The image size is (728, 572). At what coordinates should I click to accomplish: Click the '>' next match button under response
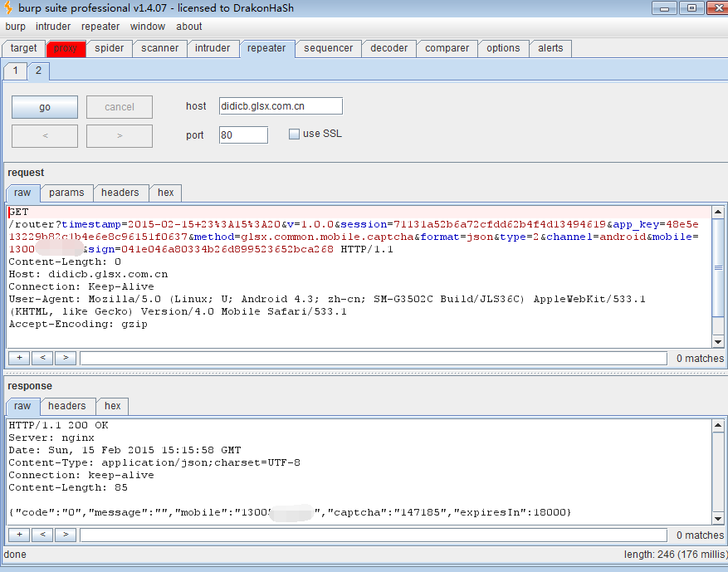pyautogui.click(x=66, y=535)
